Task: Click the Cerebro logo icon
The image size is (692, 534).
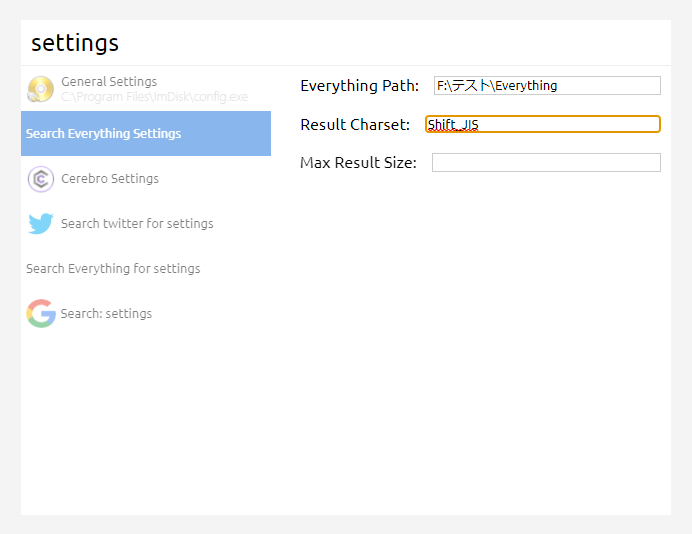Action: tap(41, 179)
